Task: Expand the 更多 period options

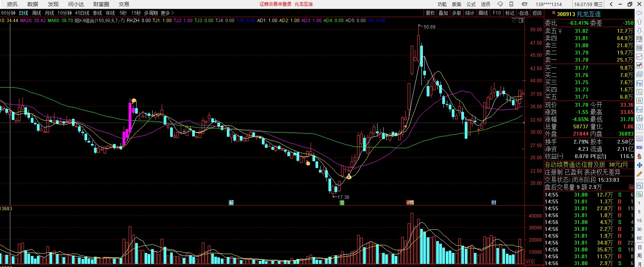Action: tap(167, 13)
